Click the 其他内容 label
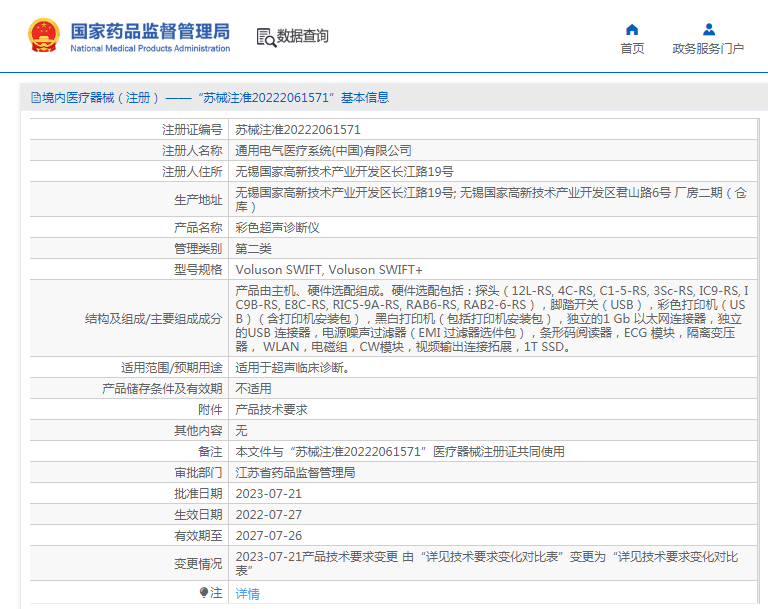This screenshot has height=609, width=768. pyautogui.click(x=198, y=431)
